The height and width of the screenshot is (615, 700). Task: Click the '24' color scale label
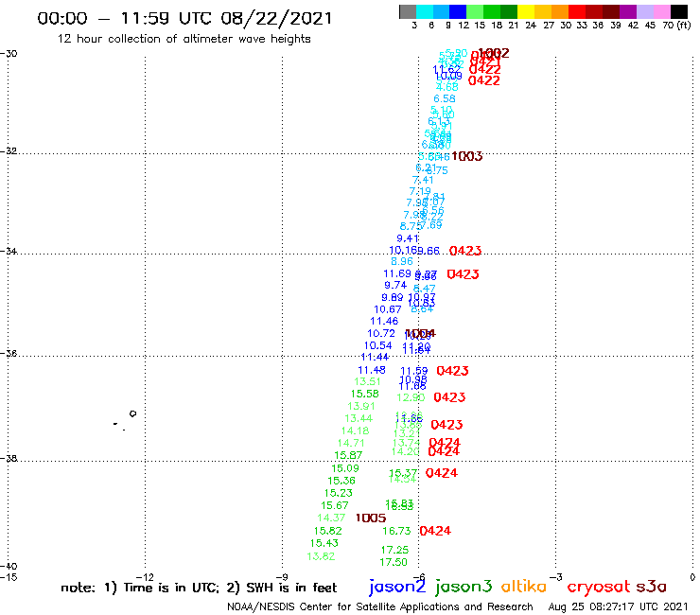[x=531, y=26]
